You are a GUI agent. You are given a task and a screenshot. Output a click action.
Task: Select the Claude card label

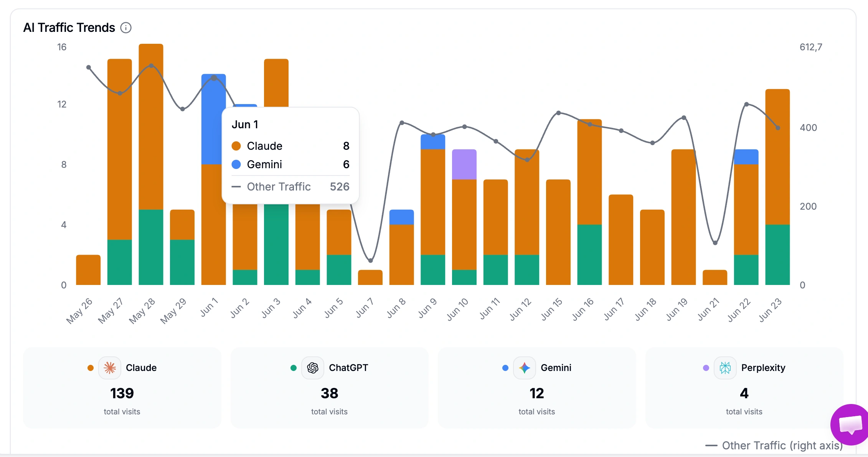[x=141, y=368]
